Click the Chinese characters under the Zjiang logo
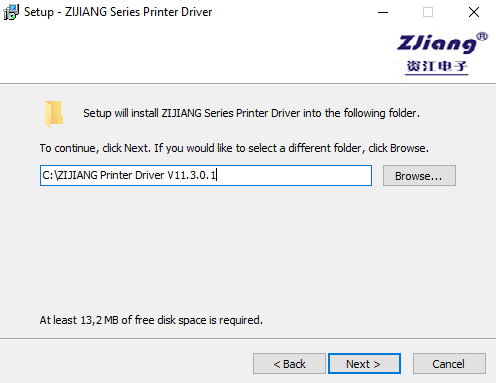 [x=437, y=66]
